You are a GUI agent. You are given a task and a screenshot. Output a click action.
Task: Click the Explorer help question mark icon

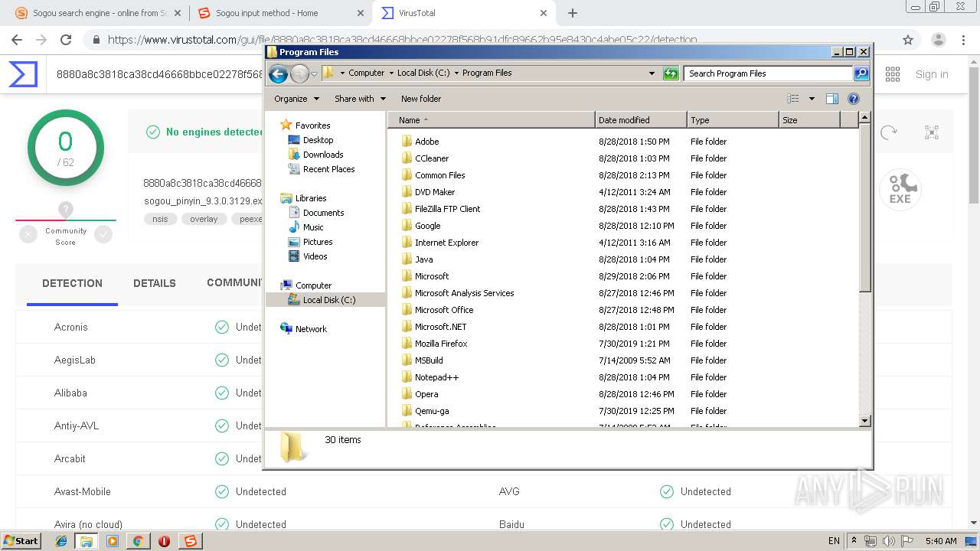point(854,99)
